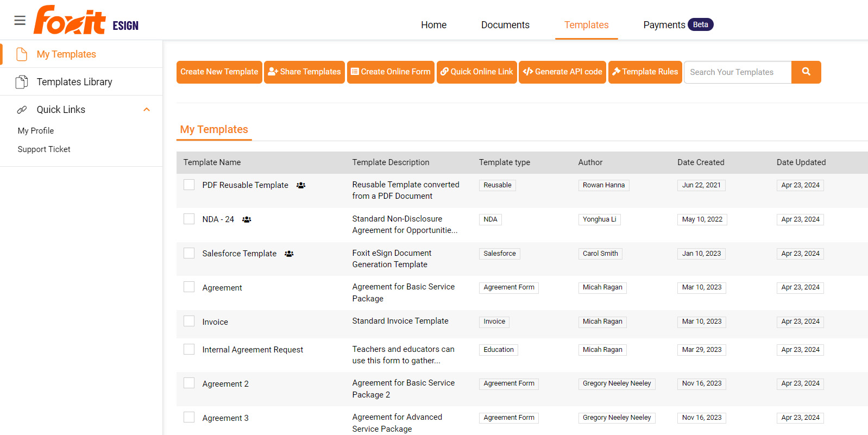Click the Beta badge beside Payments
Image resolution: width=868 pixels, height=435 pixels.
[701, 24]
